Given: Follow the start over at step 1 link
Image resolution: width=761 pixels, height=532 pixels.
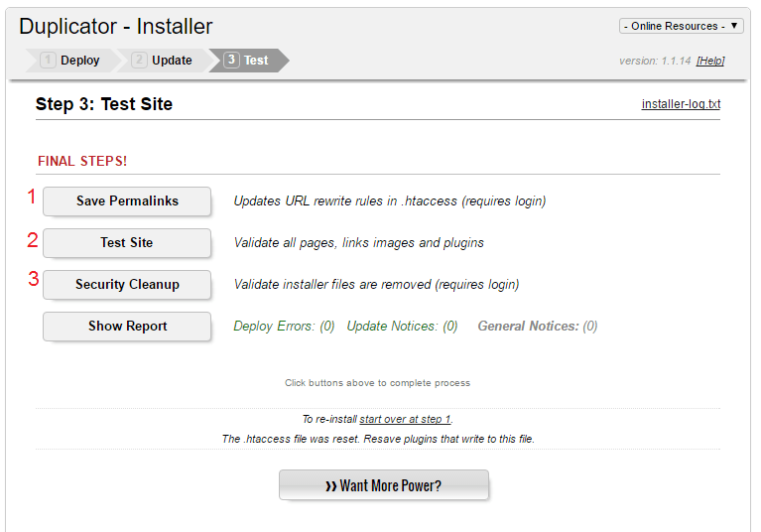Looking at the screenshot, I should (405, 419).
